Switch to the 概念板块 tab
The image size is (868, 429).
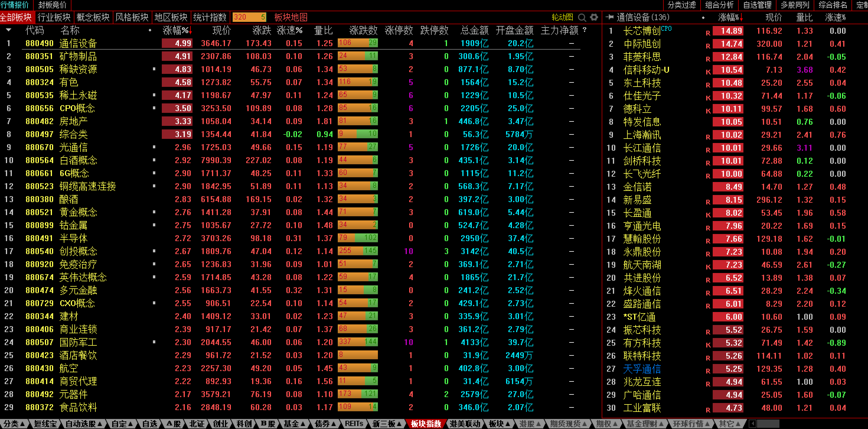click(x=93, y=17)
